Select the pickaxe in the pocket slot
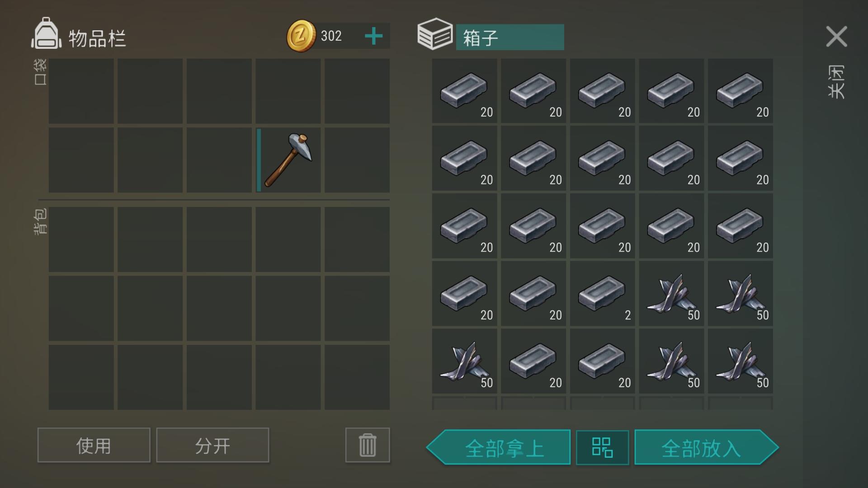The height and width of the screenshot is (488, 868). coord(288,160)
